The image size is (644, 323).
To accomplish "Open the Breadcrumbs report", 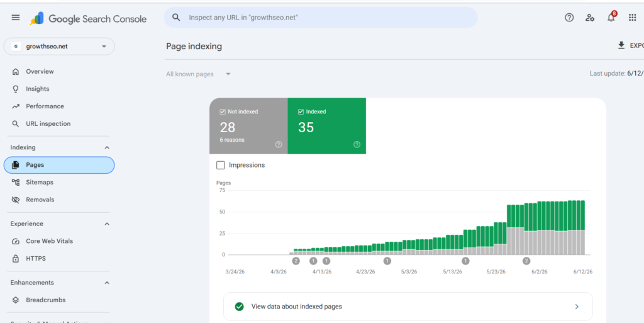I will click(59, 300).
